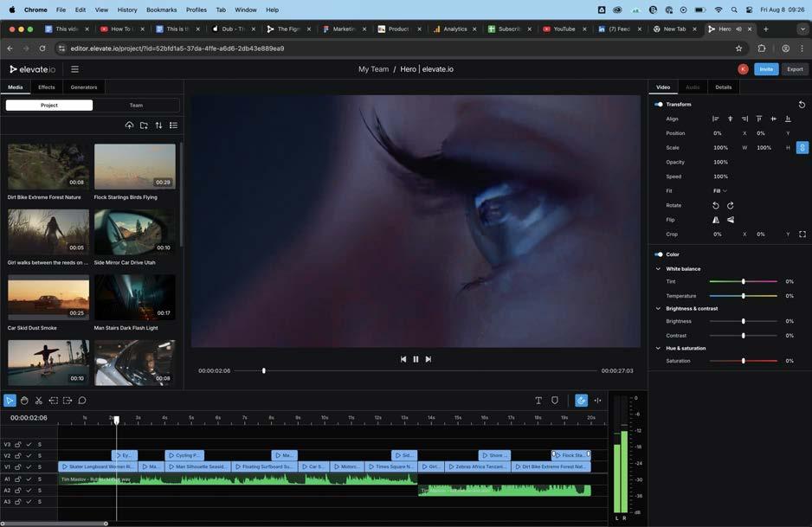The height and width of the screenshot is (527, 812).
Task: Toggle the lock on track V2
Action: (x=17, y=456)
